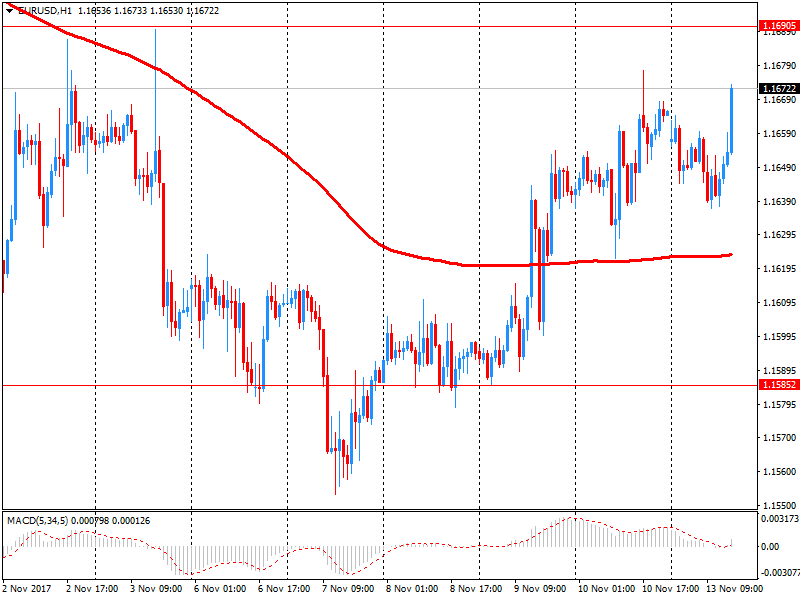Click the 8 Nov 01:00 time label
800x600 pixels.
tap(412, 588)
